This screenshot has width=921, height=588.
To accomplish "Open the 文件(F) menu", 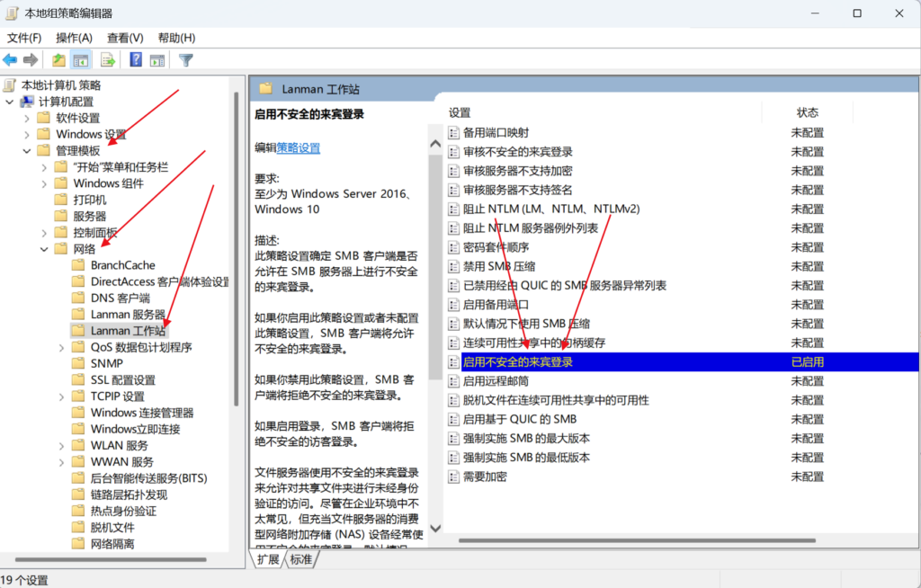I will [x=24, y=38].
